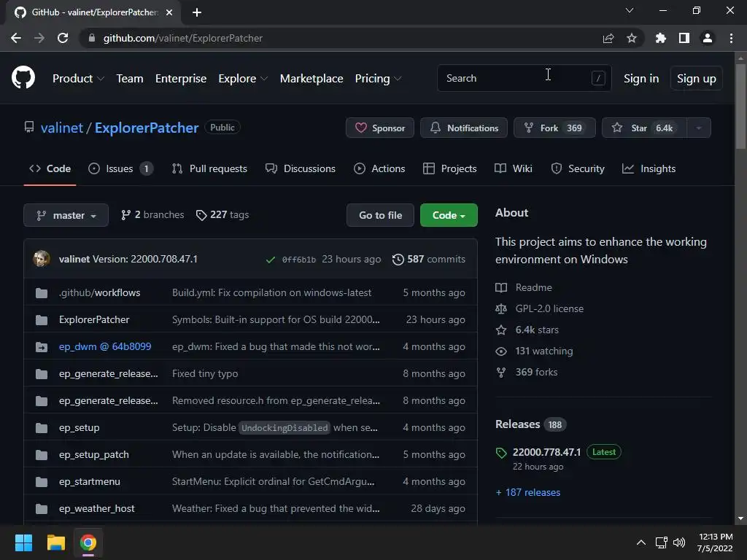Click the folder icon for ep_setup
The width and height of the screenshot is (747, 560).
(42, 427)
